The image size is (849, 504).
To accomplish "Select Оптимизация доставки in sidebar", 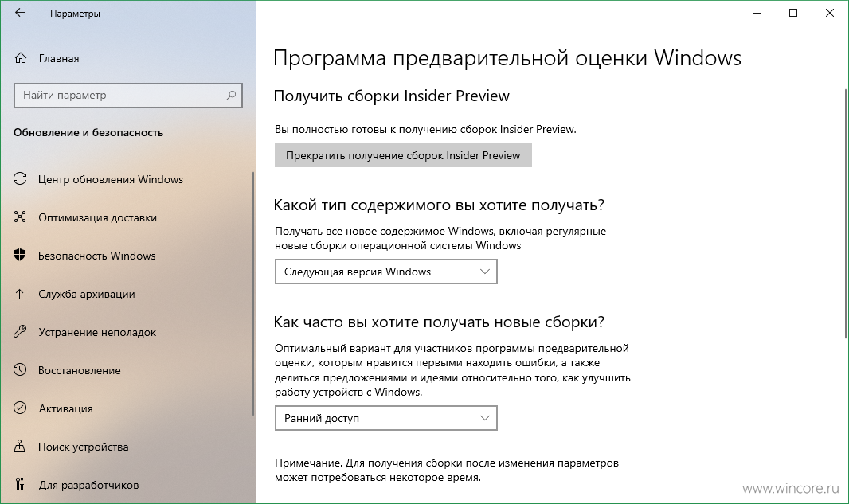I will coord(97,217).
